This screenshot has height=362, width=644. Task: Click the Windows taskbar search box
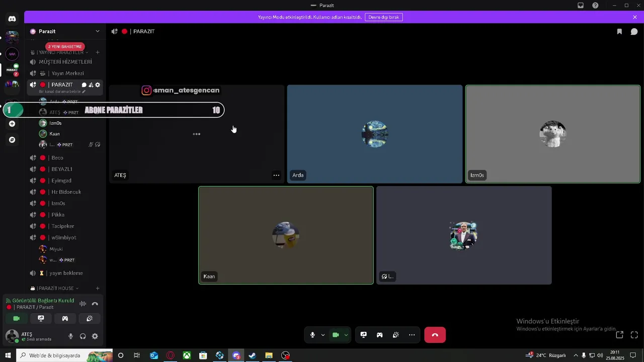(x=64, y=355)
